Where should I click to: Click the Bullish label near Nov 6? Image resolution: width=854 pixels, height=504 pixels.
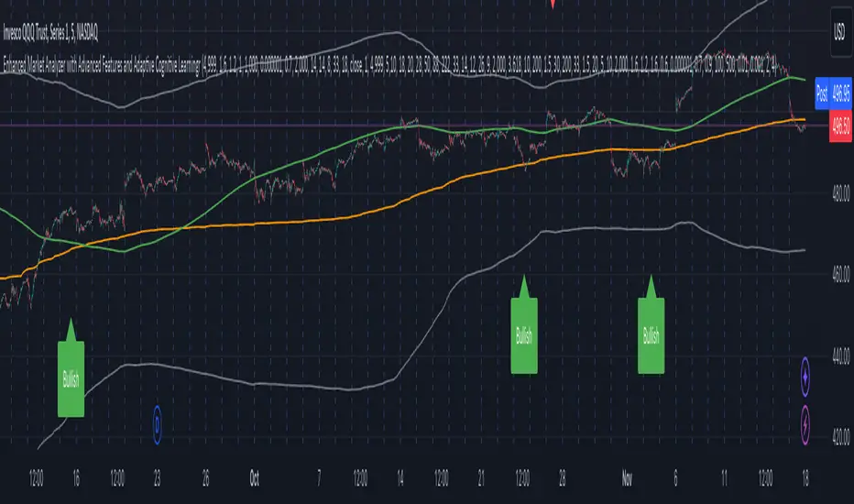click(651, 335)
